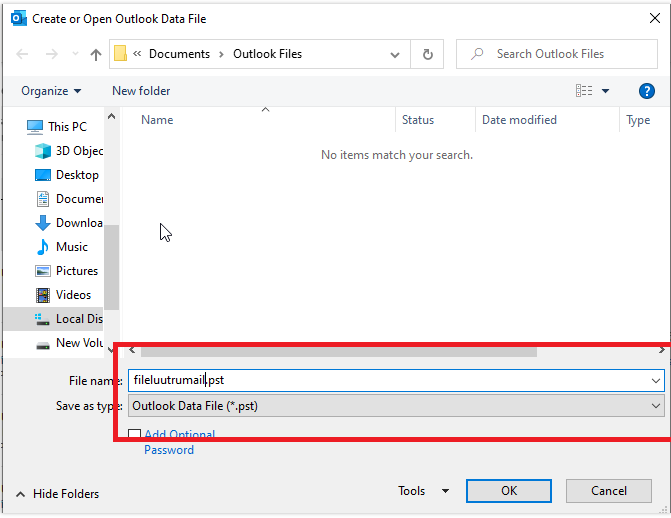Click the Add Optional Password link

pos(179,442)
